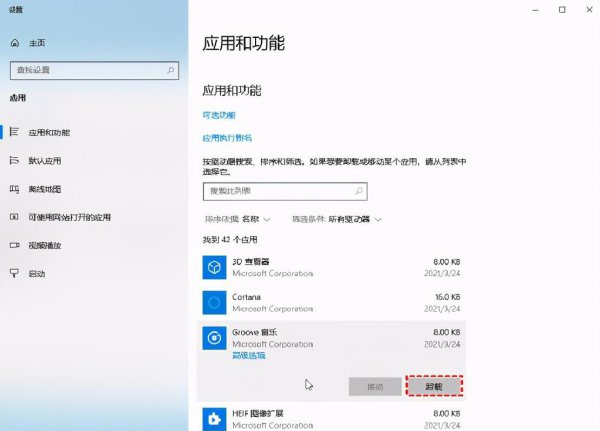Viewport: 600px width, 431px height.
Task: Click the magnifier in 搜索此列表 box
Action: tap(359, 190)
